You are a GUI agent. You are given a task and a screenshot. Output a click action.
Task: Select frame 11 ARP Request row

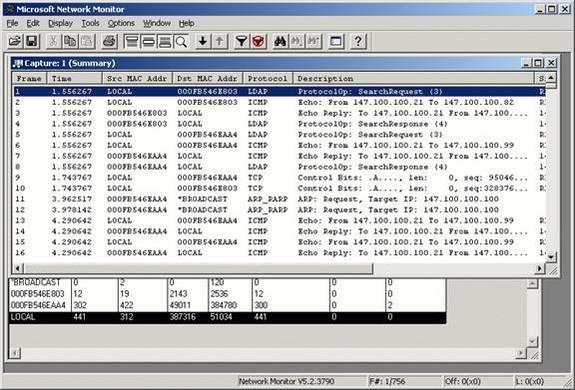(279, 199)
